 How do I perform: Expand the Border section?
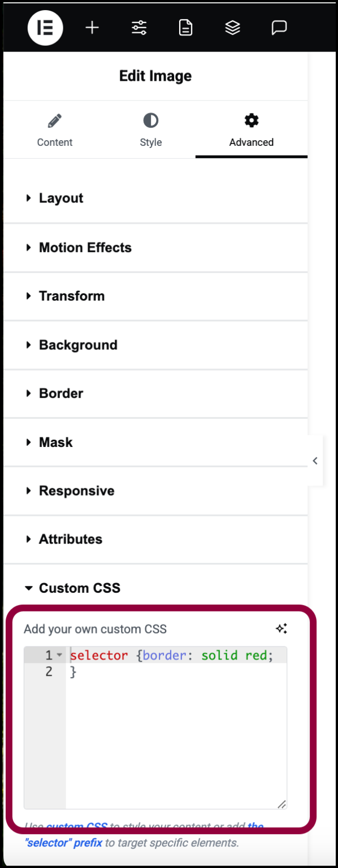click(60, 393)
